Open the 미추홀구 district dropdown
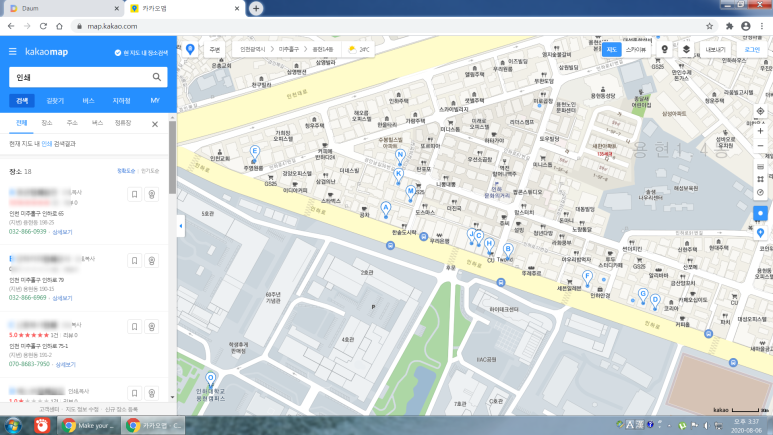The height and width of the screenshot is (435, 773). click(289, 49)
